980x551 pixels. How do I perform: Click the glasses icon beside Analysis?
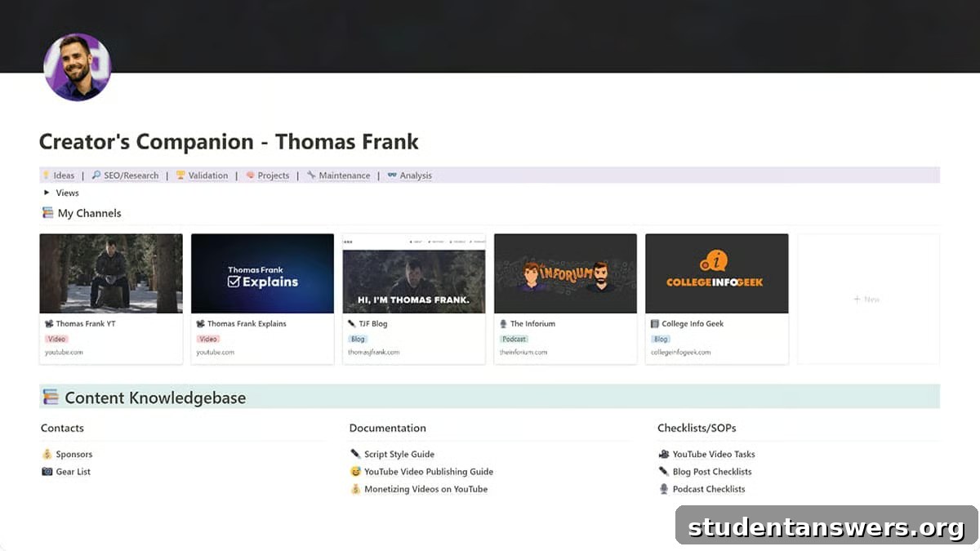392,176
